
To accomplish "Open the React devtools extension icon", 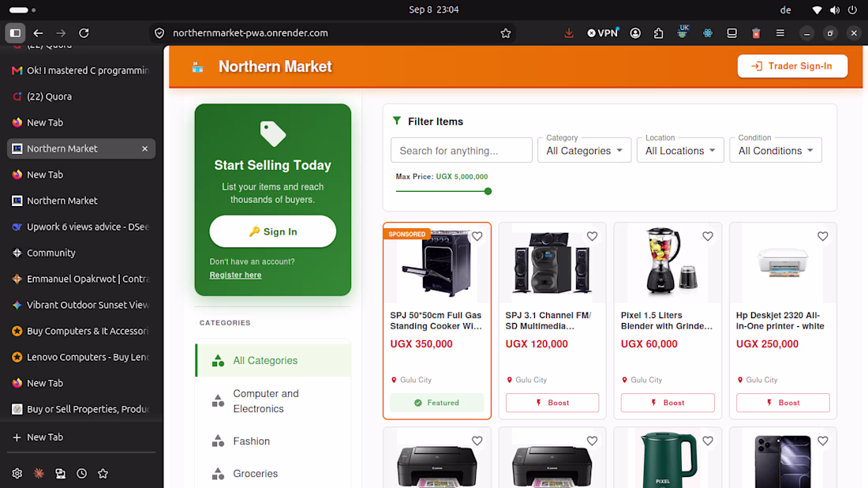I will pos(708,33).
